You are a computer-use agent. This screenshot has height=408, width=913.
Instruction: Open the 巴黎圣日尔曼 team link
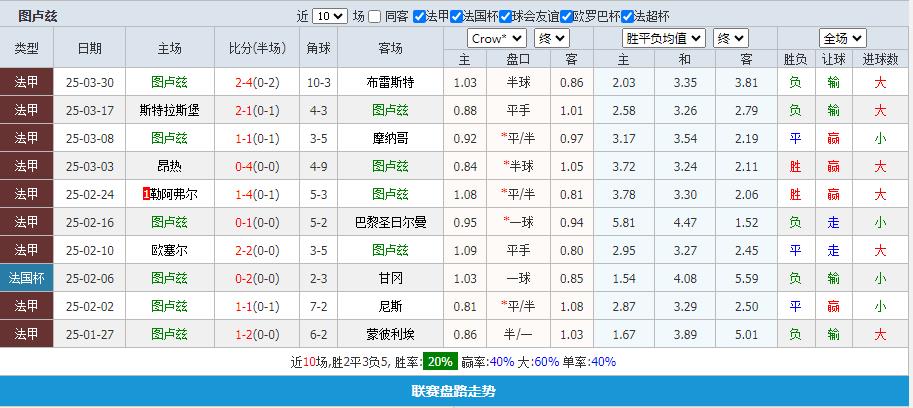tap(389, 222)
